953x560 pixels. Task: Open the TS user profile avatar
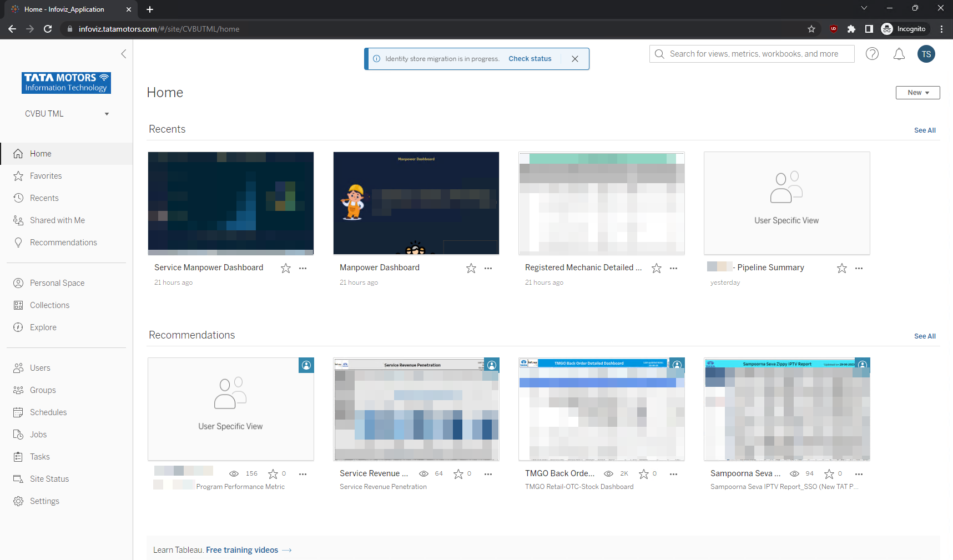point(926,54)
